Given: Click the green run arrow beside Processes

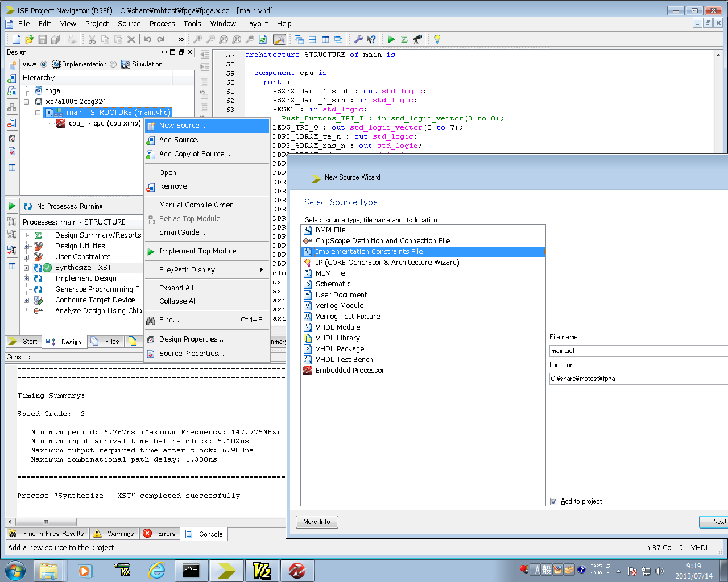Looking at the screenshot, I should coord(12,206).
